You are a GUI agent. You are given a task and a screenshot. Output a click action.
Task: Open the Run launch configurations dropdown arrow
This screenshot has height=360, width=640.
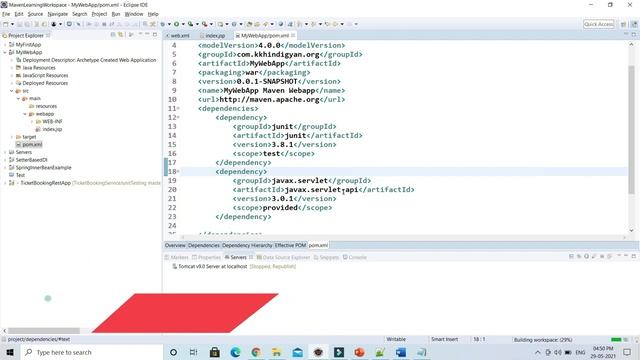coord(183,24)
